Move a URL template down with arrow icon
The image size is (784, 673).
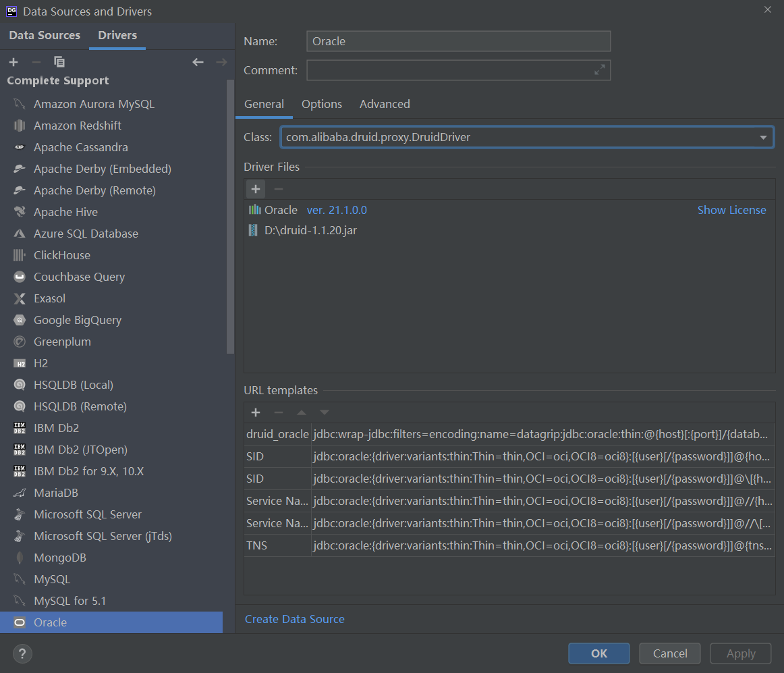324,412
